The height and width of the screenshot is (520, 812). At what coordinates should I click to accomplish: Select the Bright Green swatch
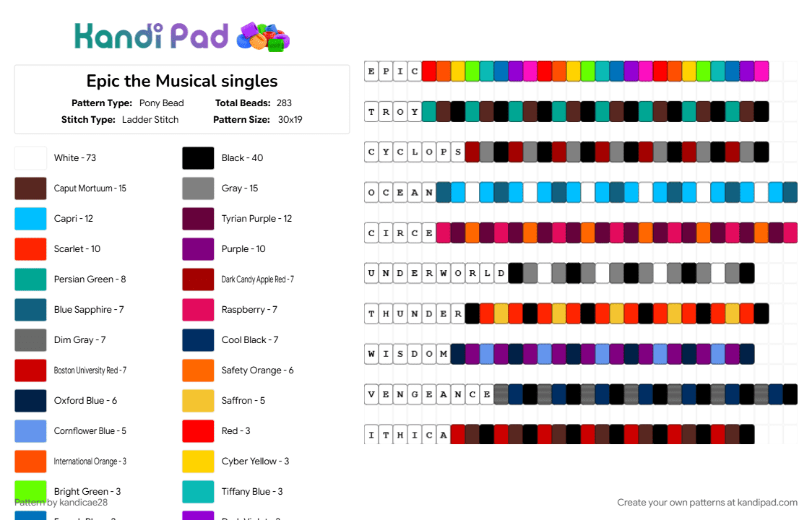[x=30, y=492]
